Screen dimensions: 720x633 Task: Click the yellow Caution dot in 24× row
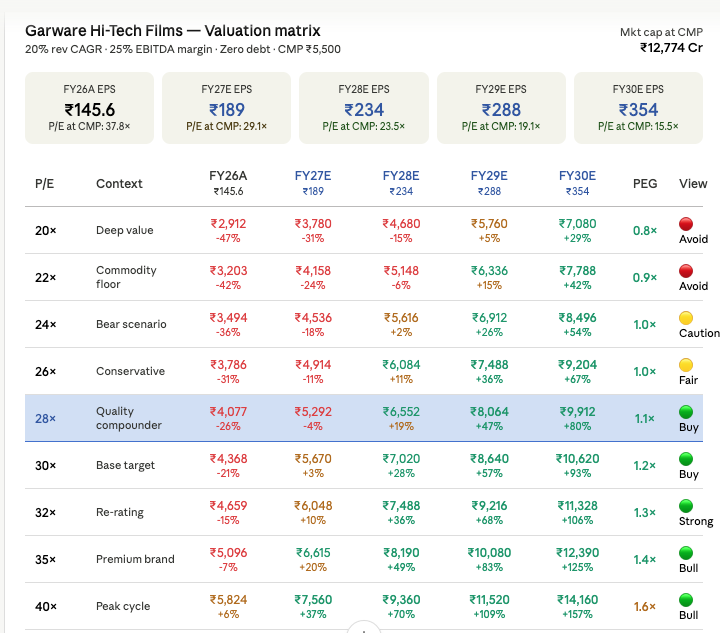click(x=686, y=318)
